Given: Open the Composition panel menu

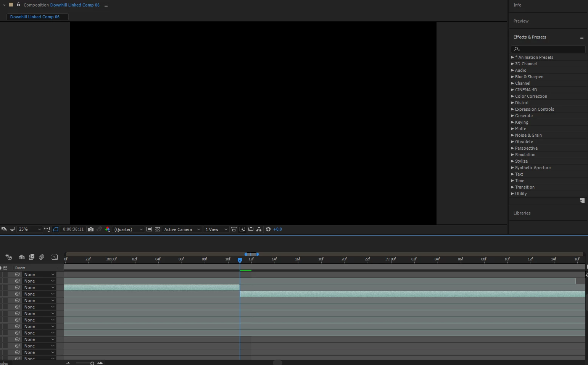Looking at the screenshot, I should [x=106, y=5].
